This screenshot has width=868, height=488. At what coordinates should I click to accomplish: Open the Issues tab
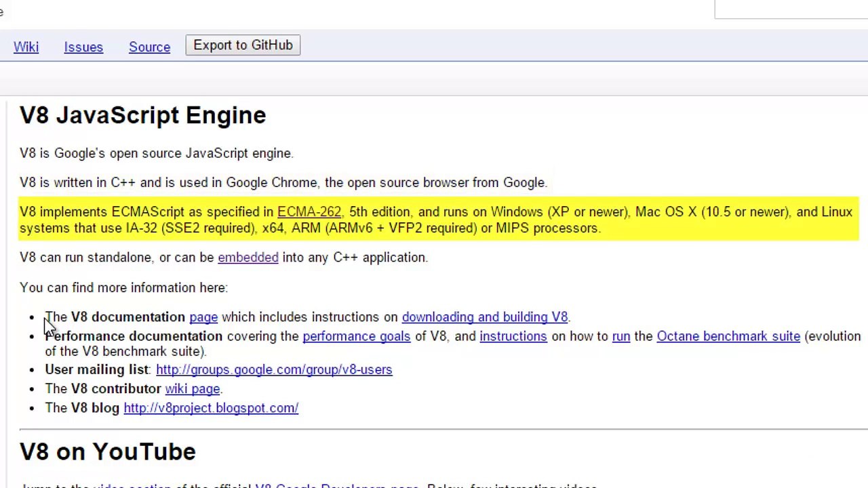click(x=83, y=47)
